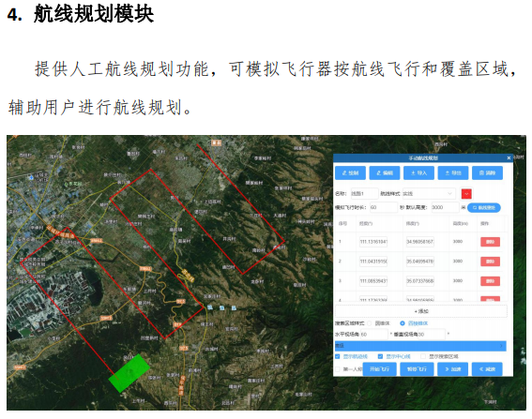Screen dimensions: 532x419
Task: Click the 编辑 (edit) route button
Action: pos(385,172)
